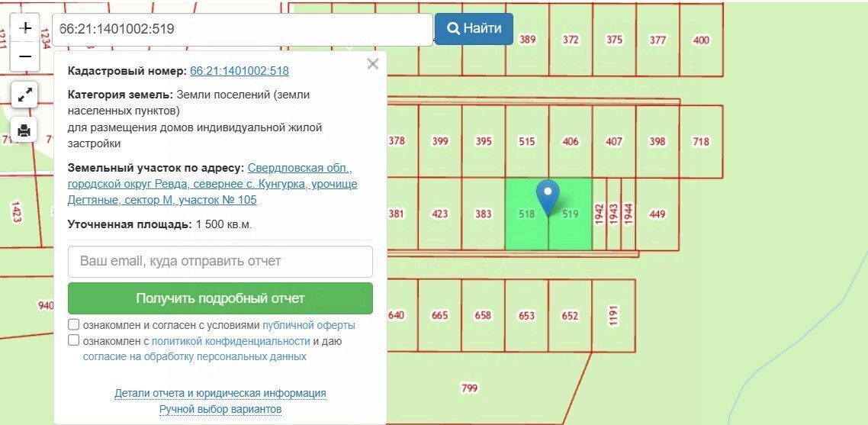This screenshot has width=868, height=425.
Task: Select parcel 372 on the map
Action: 571,40
